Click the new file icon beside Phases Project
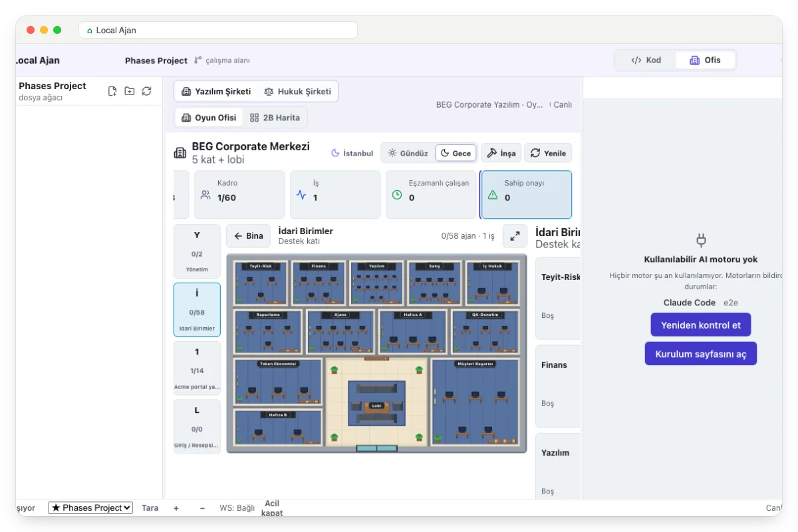The height and width of the screenshot is (532, 798). point(112,91)
